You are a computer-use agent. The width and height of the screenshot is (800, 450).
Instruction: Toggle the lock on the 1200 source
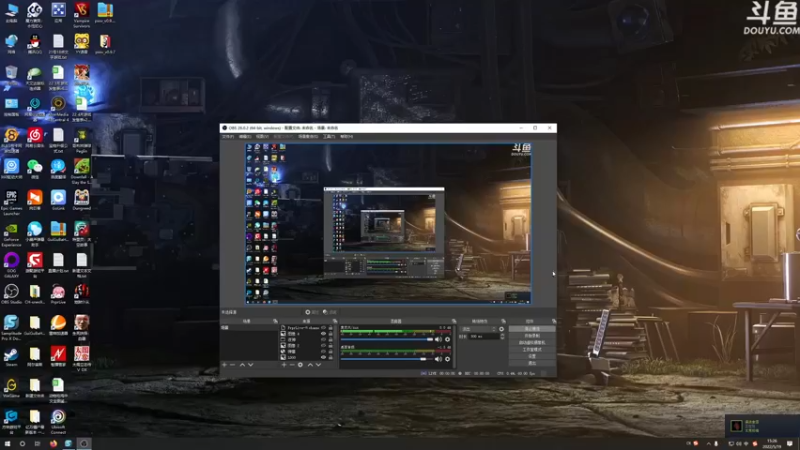331,358
